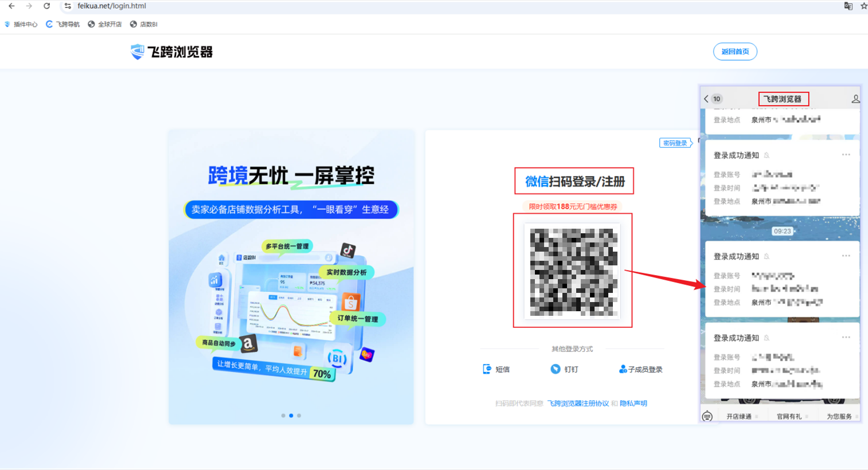Bookmark this page with the star icon
This screenshot has height=470, width=868.
863,6
